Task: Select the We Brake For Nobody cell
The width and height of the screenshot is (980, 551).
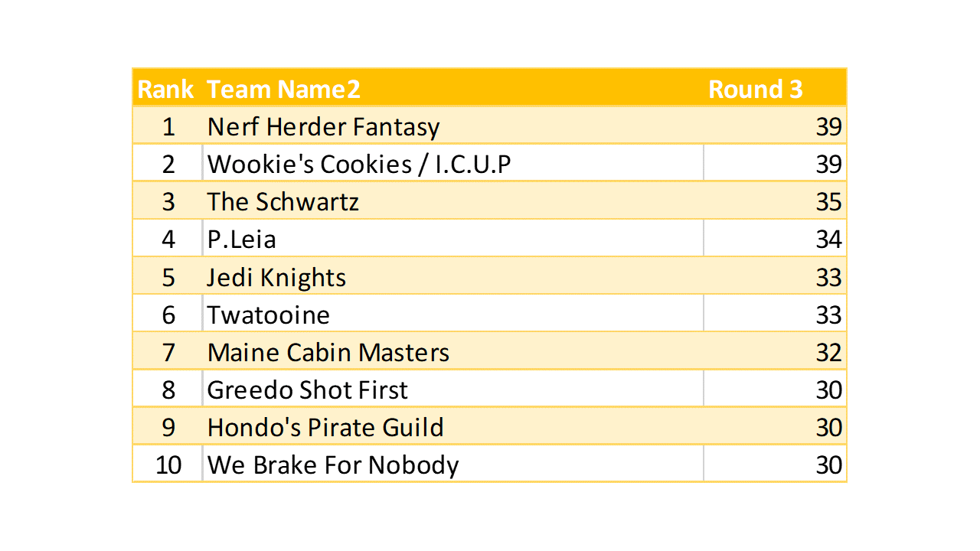Action: click(x=332, y=465)
